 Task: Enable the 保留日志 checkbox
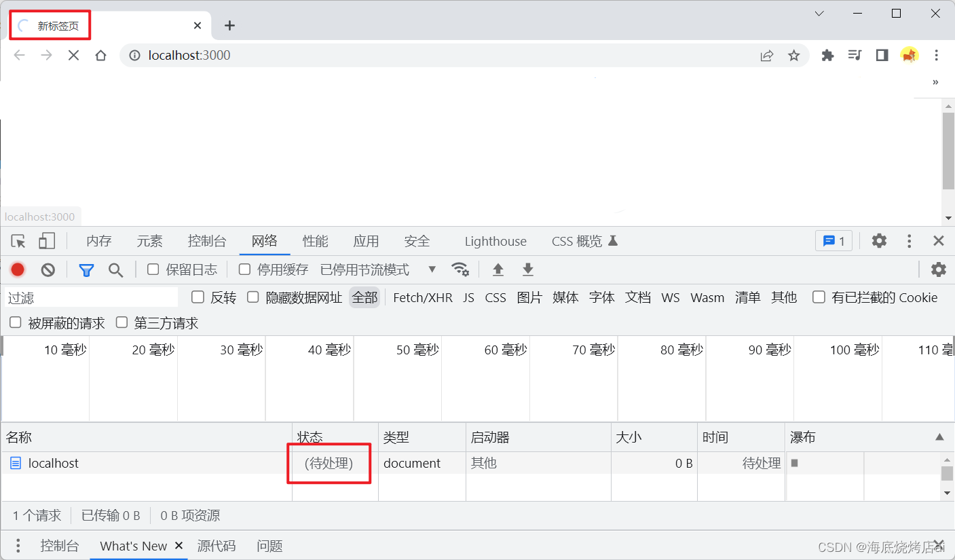[x=153, y=269]
